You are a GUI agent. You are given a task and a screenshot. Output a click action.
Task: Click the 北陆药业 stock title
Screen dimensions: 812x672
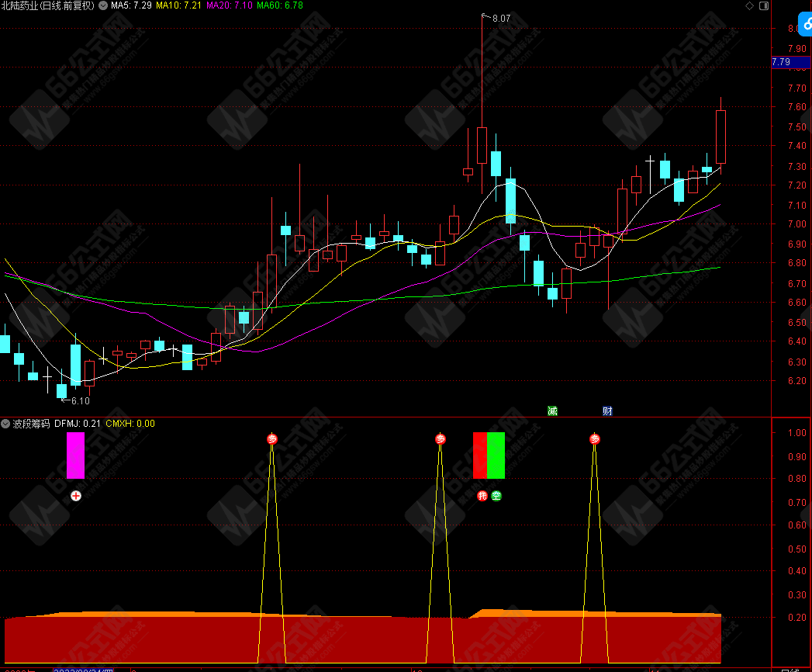[x=48, y=5]
